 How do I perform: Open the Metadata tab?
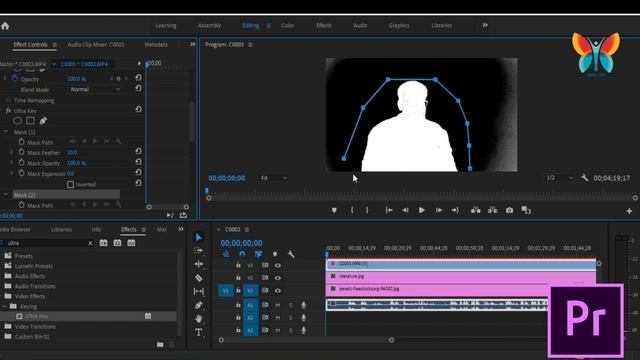[x=156, y=44]
